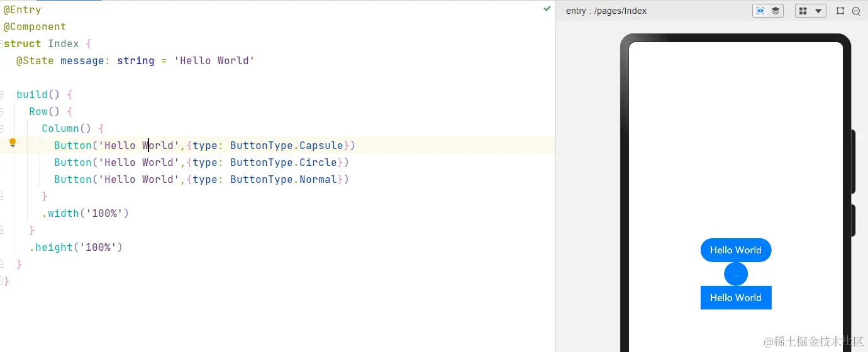Toggle the previewer inspector eye icon
The image size is (868, 352).
tap(760, 11)
